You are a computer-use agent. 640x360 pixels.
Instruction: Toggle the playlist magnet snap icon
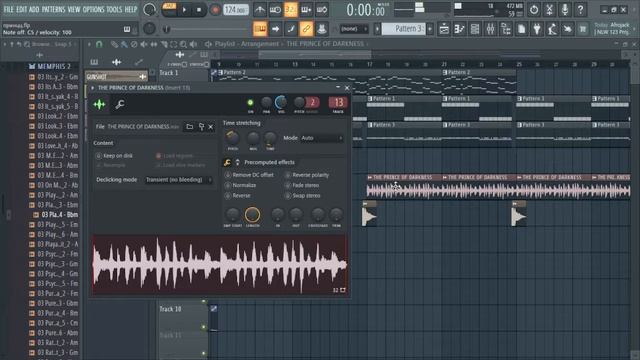99,44
